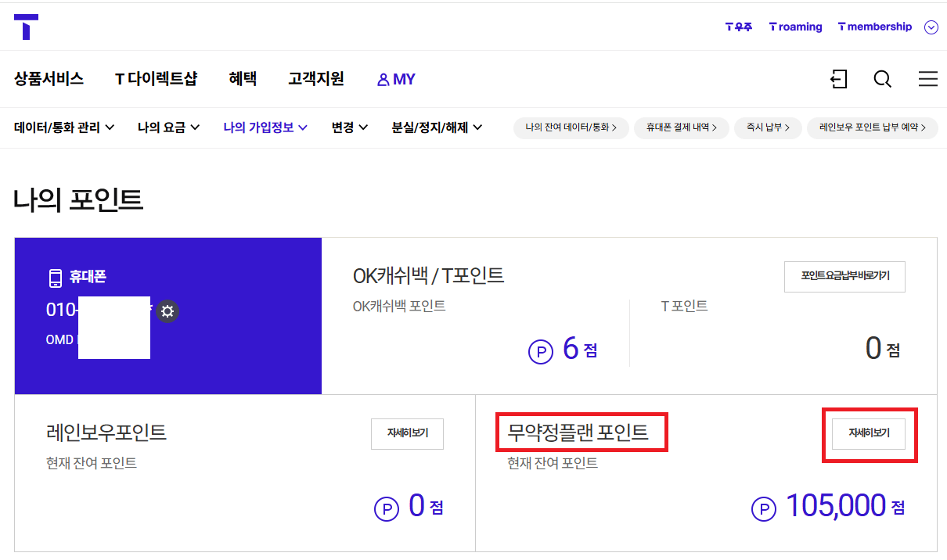Image resolution: width=947 pixels, height=560 pixels.
Task: Click the 즉시 납부 shortcut
Action: (x=768, y=127)
